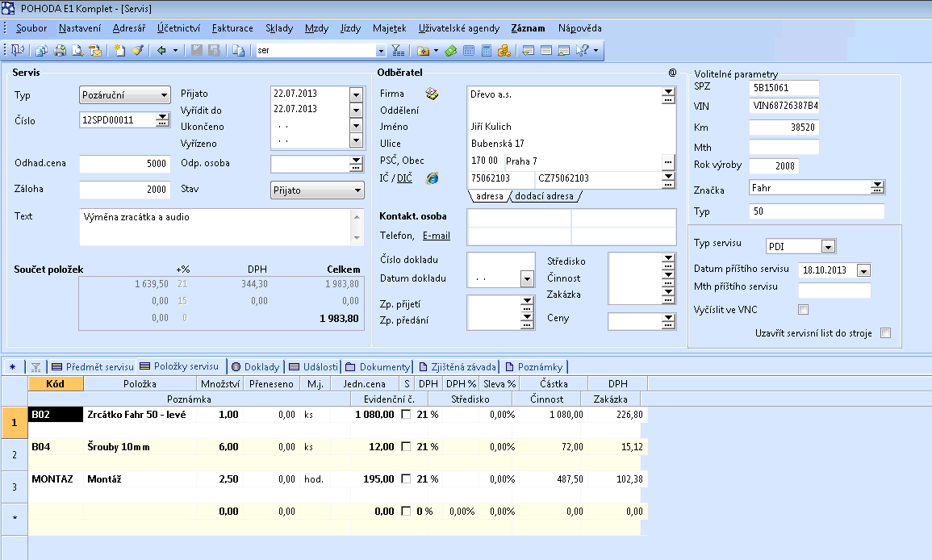Screen dimensions: 932x560
Task: Click the gold coins toolbar icon
Action: point(504,51)
